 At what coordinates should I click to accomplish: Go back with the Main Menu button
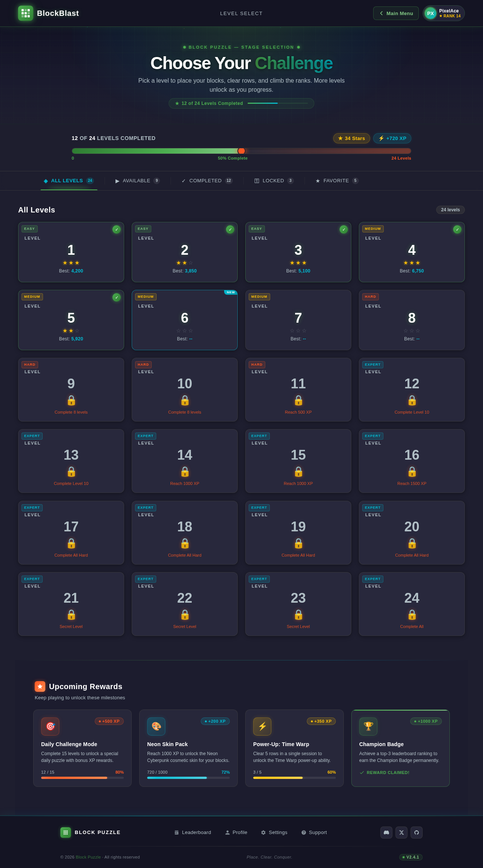396,13
